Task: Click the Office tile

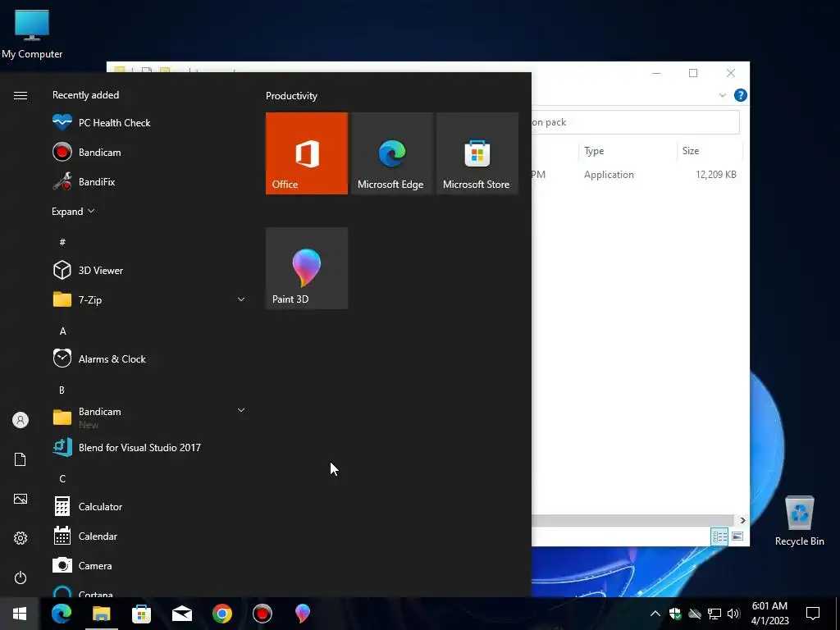Action: coord(307,153)
